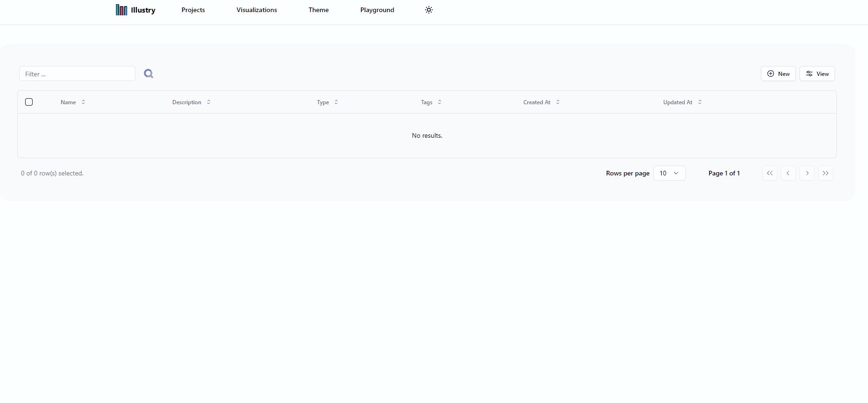This screenshot has height=403, width=868.
Task: Sort by Description column arrows
Action: click(x=209, y=102)
